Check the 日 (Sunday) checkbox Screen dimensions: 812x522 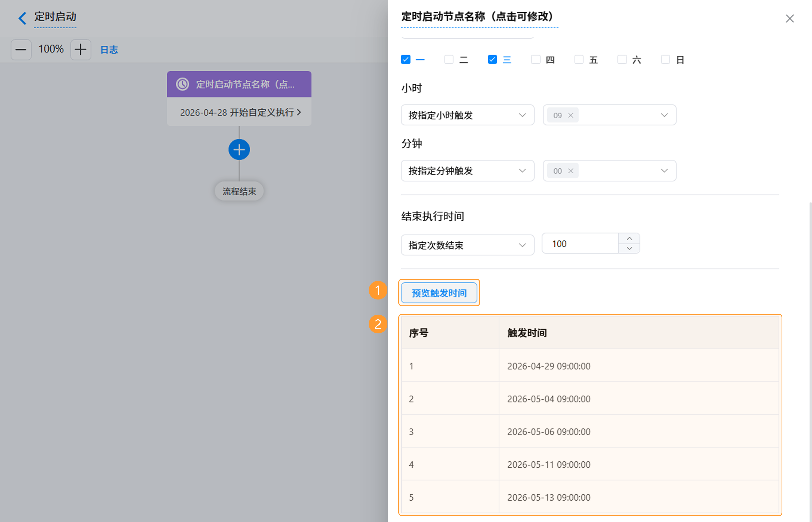[x=665, y=60]
